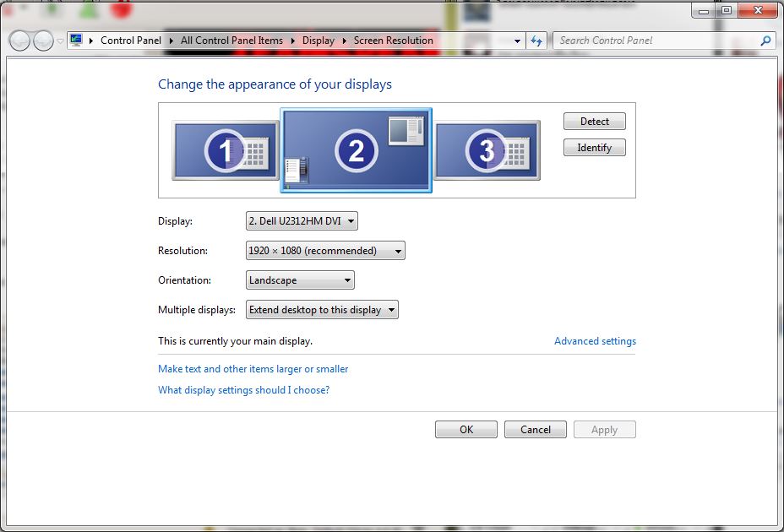The image size is (784, 532).
Task: Select monitor 2 in display arrangement
Action: [x=356, y=150]
